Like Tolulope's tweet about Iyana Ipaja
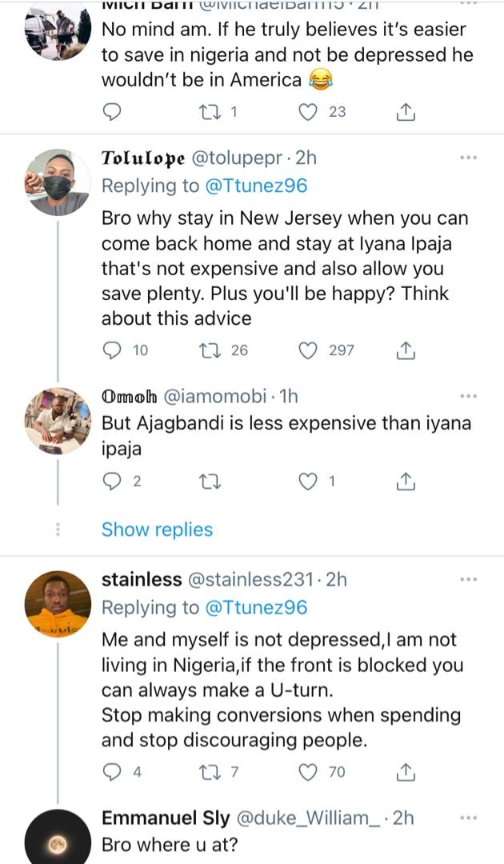Image resolution: width=504 pixels, height=864 pixels. pyautogui.click(x=309, y=350)
